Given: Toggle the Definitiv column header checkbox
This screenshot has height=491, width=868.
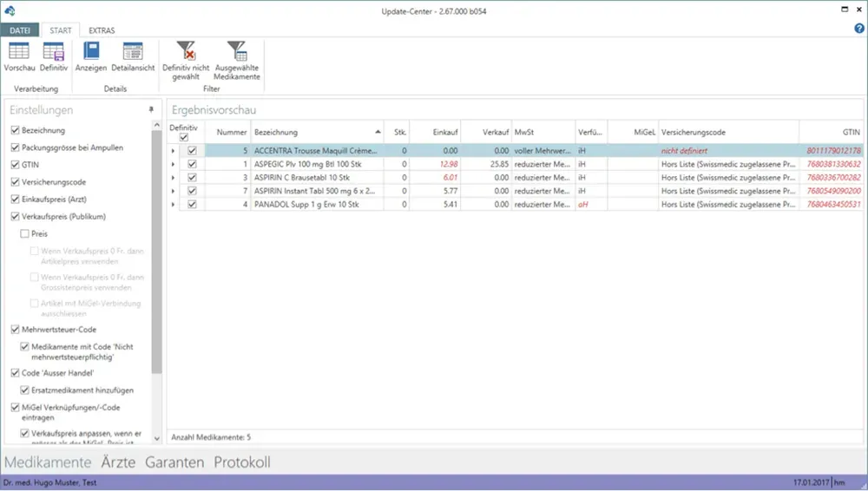Looking at the screenshot, I should point(184,137).
